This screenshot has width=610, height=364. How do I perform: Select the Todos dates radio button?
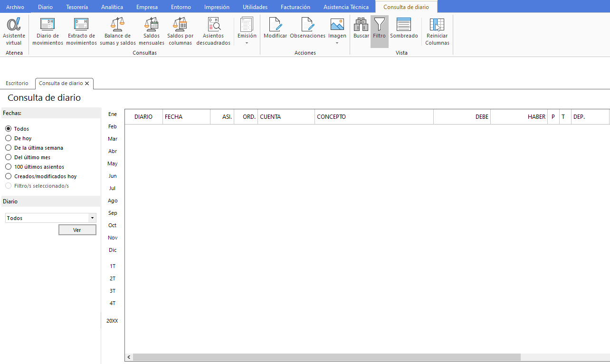point(8,129)
